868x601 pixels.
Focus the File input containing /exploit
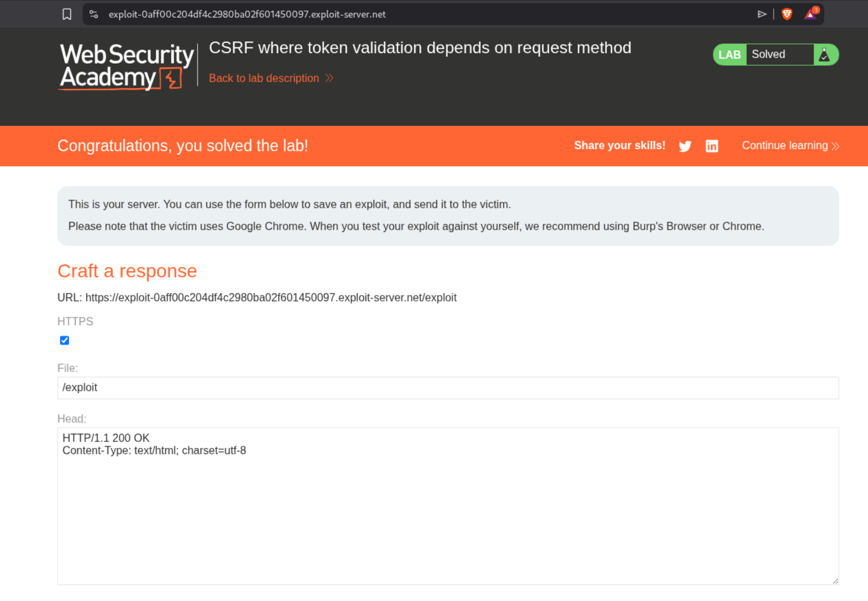(448, 388)
